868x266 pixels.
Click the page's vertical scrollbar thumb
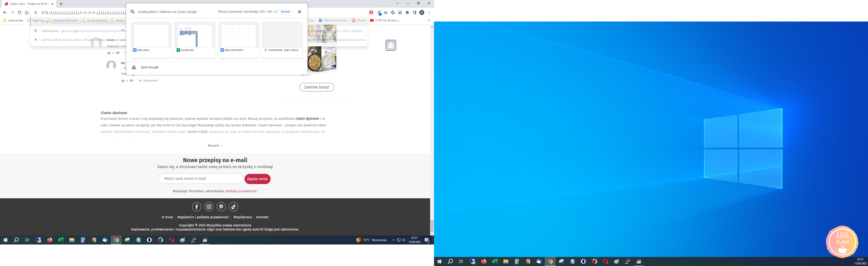tap(432, 225)
